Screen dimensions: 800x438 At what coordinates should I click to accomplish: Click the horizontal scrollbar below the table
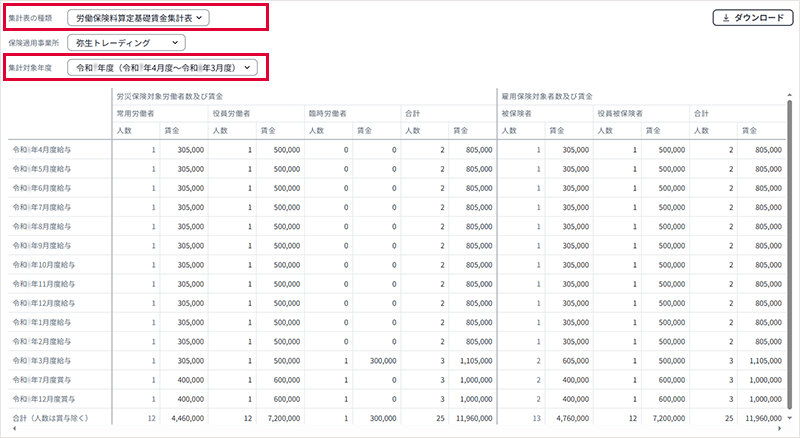coord(400,430)
